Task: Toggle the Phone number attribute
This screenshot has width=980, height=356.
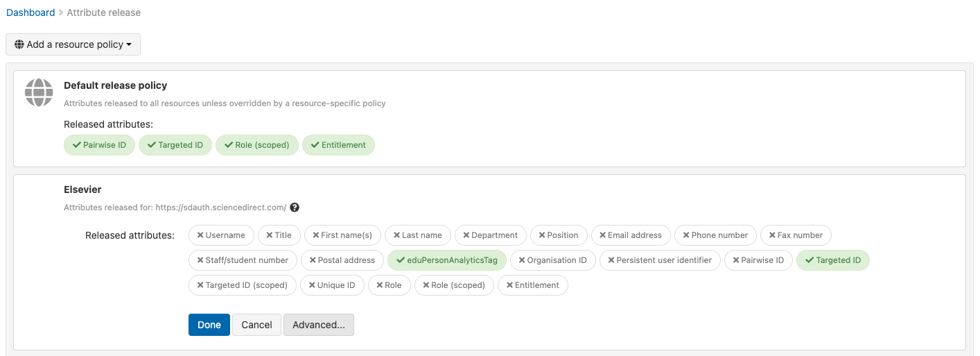Action: [715, 235]
